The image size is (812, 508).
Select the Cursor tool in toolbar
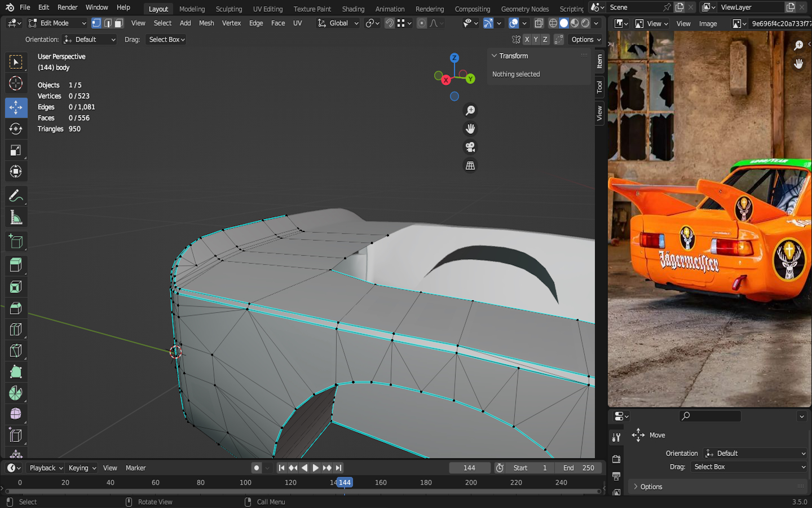pos(16,84)
